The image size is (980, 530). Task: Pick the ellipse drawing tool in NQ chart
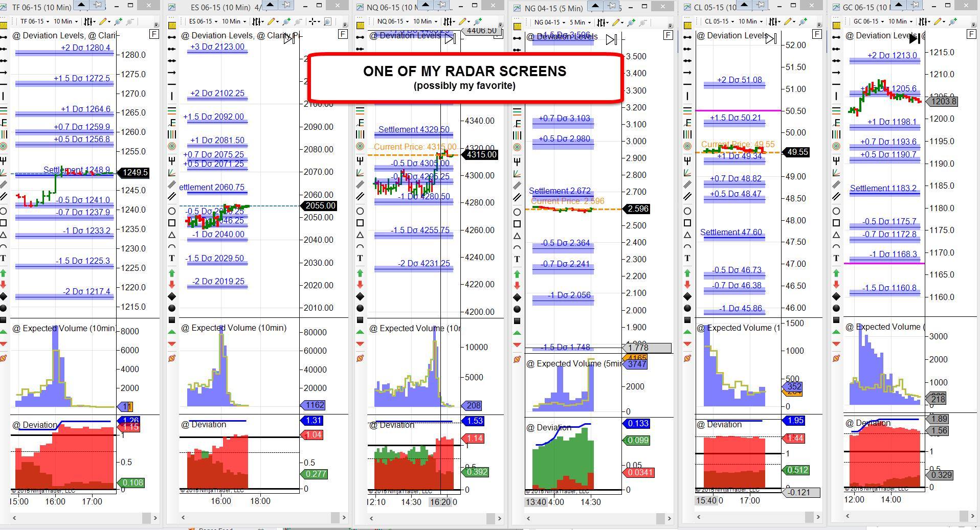click(x=360, y=211)
